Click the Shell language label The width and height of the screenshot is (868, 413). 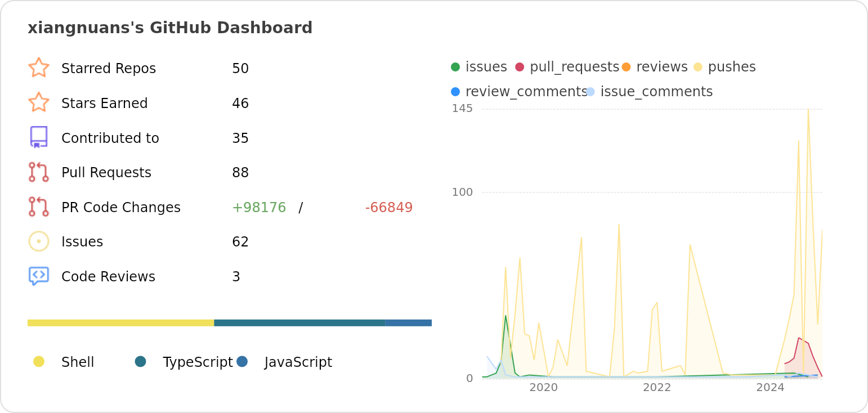click(x=78, y=362)
